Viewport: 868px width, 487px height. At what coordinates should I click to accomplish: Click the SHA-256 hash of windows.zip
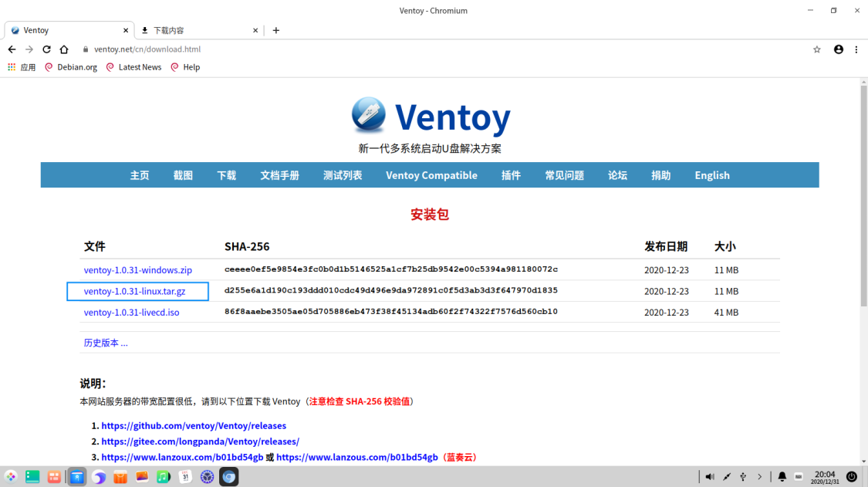click(391, 269)
